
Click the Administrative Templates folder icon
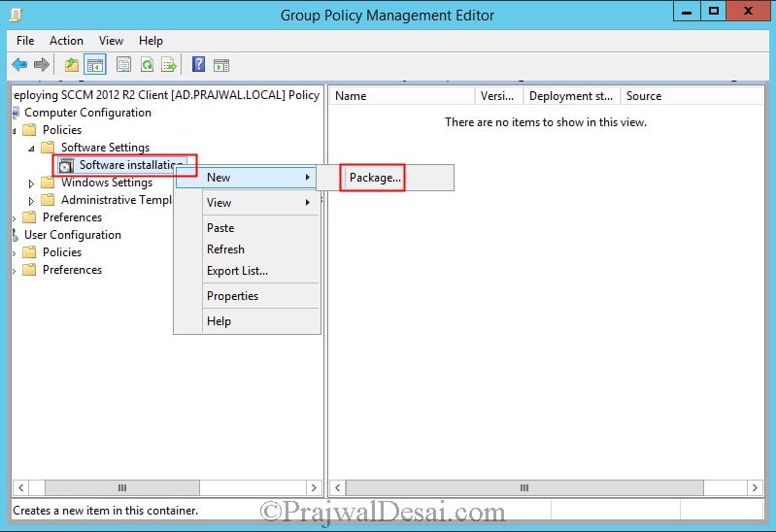click(48, 199)
